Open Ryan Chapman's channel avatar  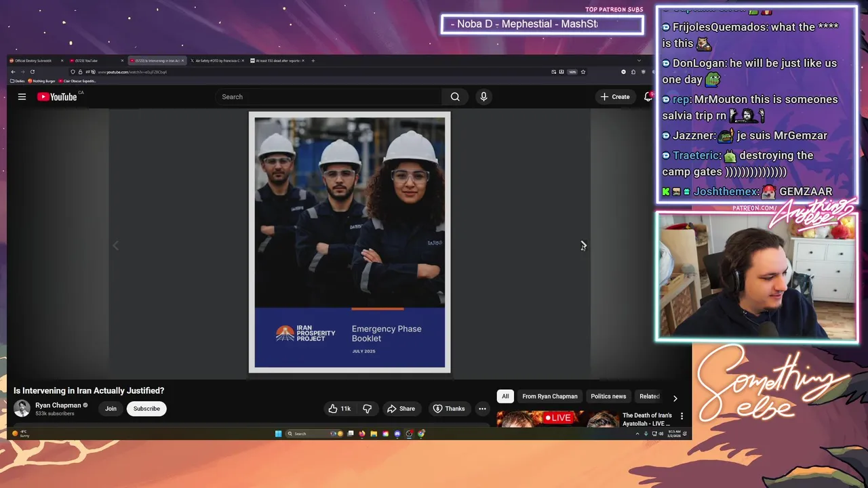(22, 408)
